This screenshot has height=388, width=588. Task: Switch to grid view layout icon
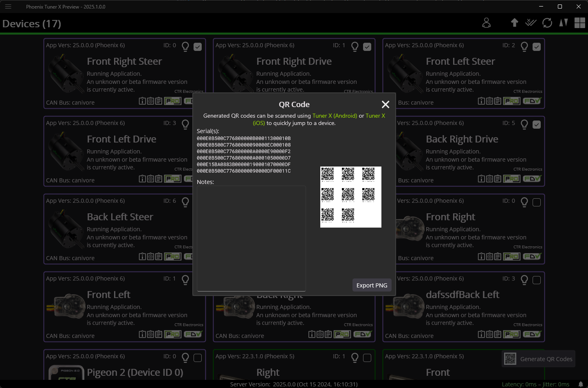pos(580,23)
